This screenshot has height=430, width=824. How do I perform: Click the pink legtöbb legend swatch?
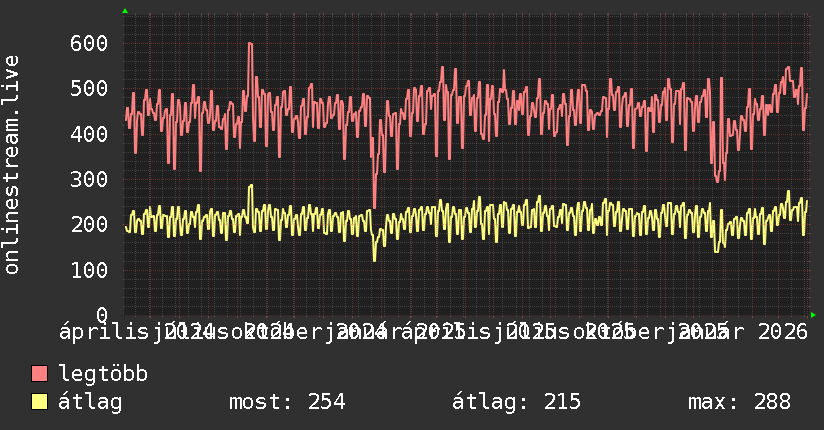point(39,374)
